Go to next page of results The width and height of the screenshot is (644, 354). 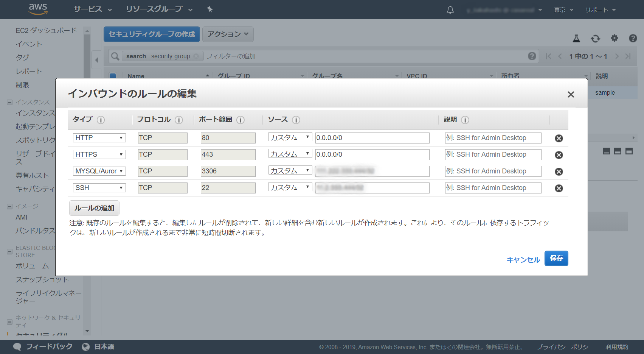tap(617, 56)
